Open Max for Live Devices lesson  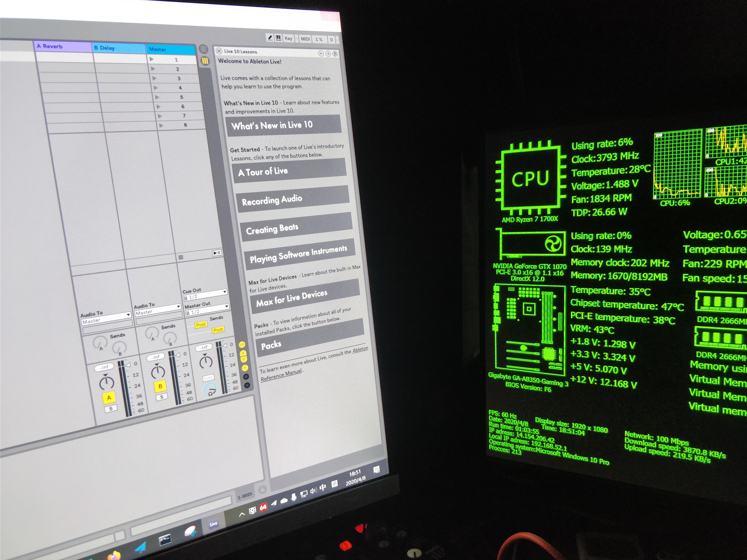click(x=305, y=296)
